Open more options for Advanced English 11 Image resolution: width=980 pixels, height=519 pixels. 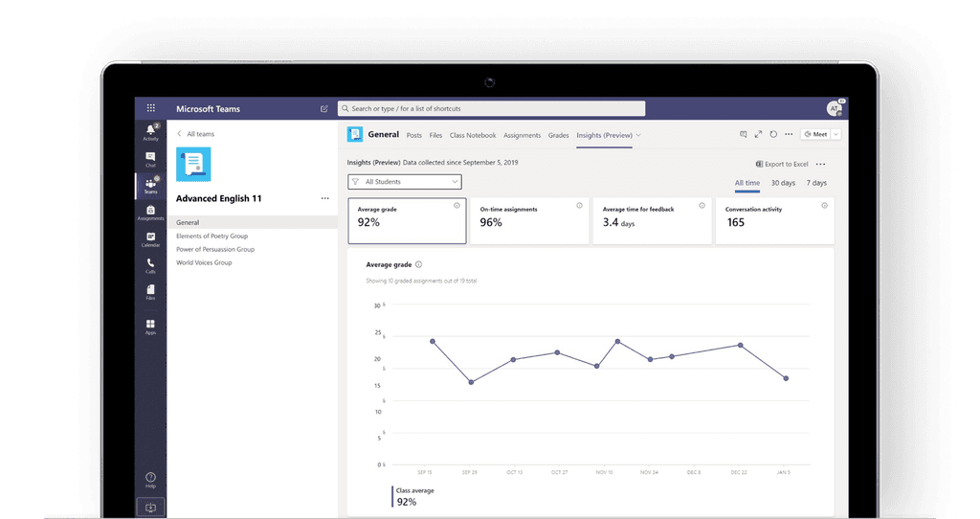point(325,198)
